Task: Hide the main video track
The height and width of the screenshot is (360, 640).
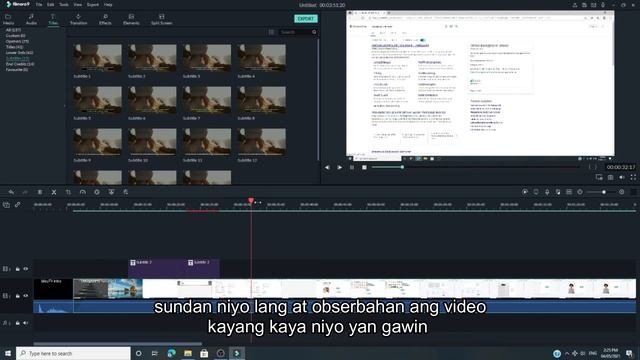Action: [26, 296]
